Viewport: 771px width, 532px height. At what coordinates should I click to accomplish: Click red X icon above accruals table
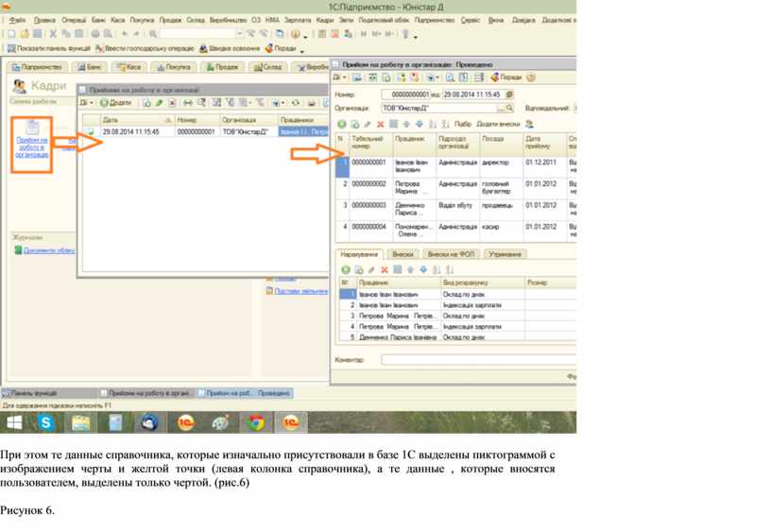click(x=385, y=269)
